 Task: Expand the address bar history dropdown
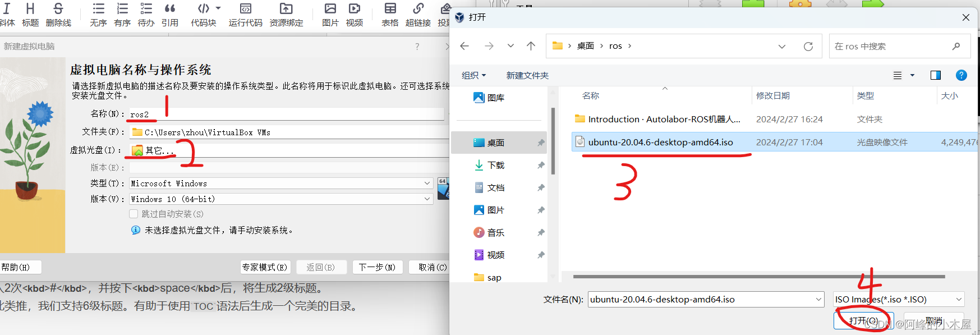click(x=782, y=47)
